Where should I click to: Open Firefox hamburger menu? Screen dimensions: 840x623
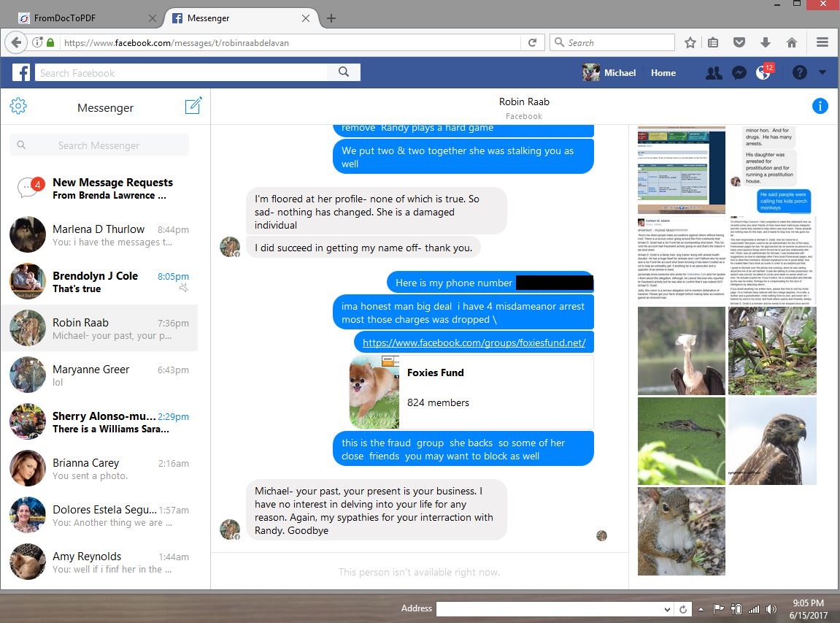pyautogui.click(x=822, y=42)
